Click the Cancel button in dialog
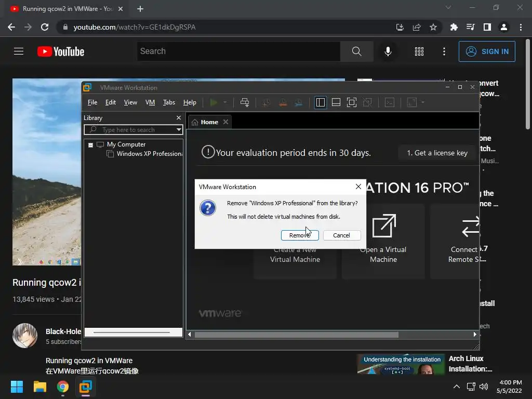Image resolution: width=532 pixels, height=399 pixels. (x=342, y=235)
